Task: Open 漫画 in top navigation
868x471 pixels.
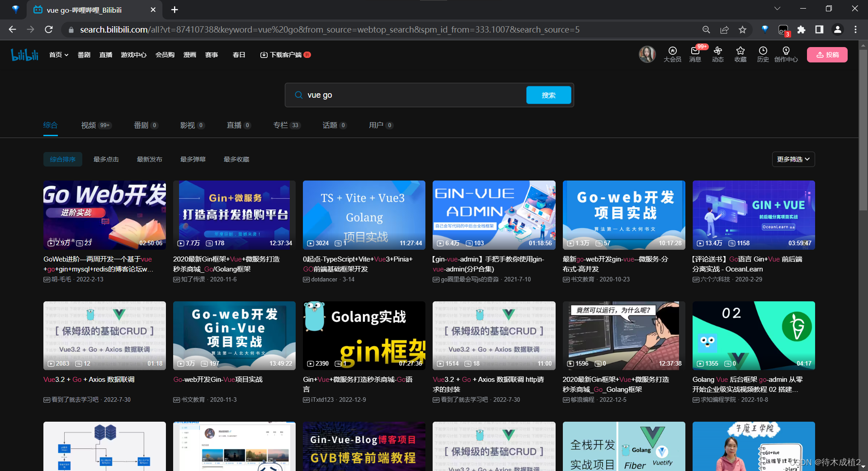Action: point(190,55)
